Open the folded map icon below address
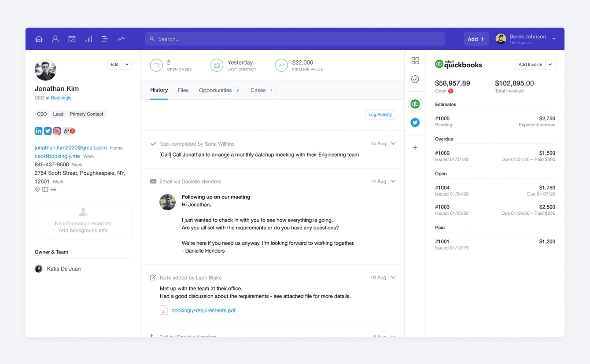Screen dimensions: 590x364 [45, 189]
